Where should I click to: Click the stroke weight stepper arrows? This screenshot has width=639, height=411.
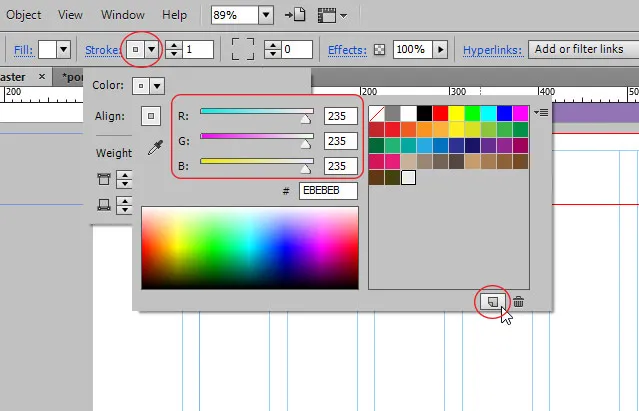[x=173, y=49]
